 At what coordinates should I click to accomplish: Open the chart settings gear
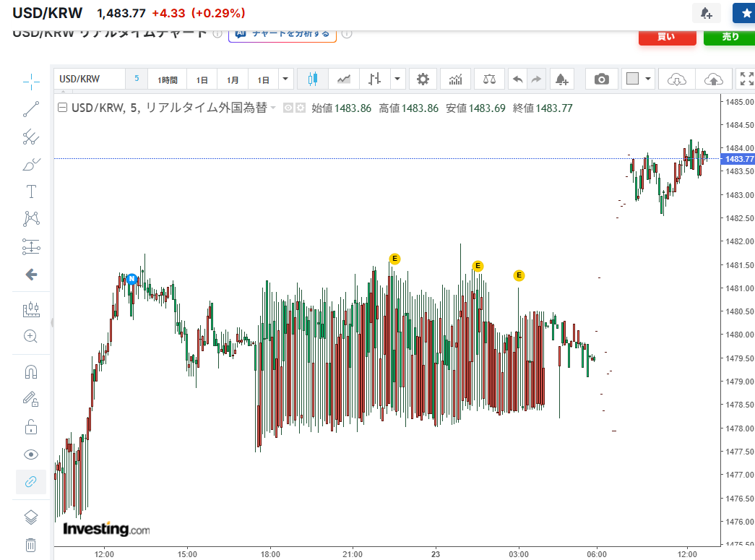point(423,78)
